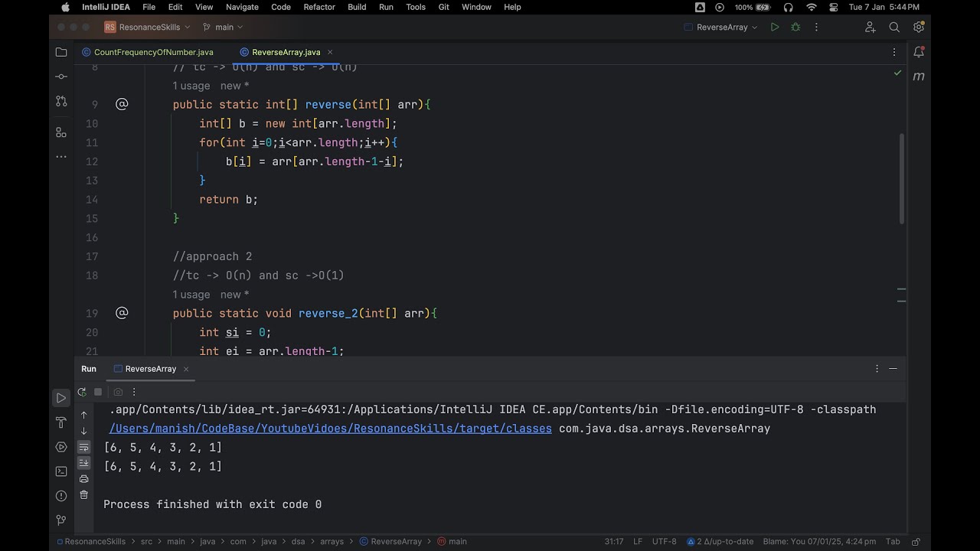Viewport: 980px width, 551px height.
Task: Click the Tab indent setting in status bar
Action: coord(893,541)
